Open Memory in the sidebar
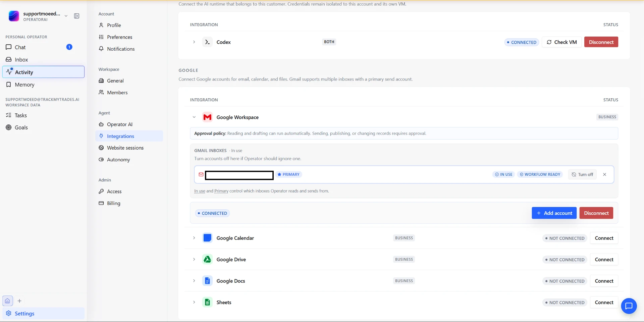The image size is (644, 322). pos(43,85)
